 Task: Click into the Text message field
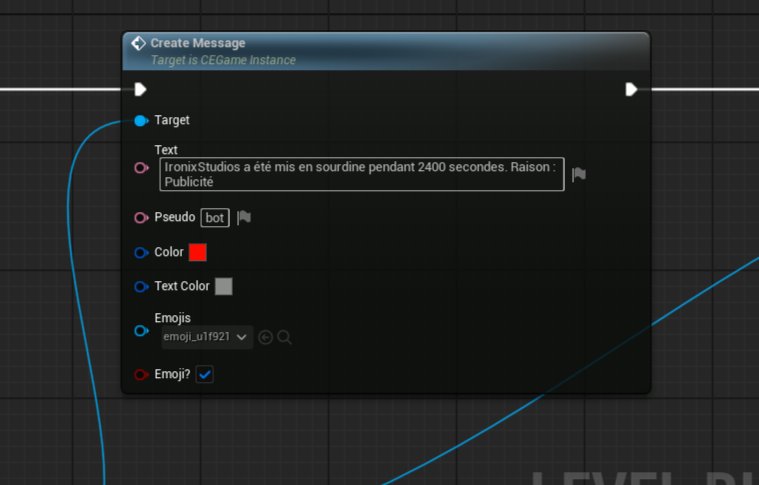(362, 174)
